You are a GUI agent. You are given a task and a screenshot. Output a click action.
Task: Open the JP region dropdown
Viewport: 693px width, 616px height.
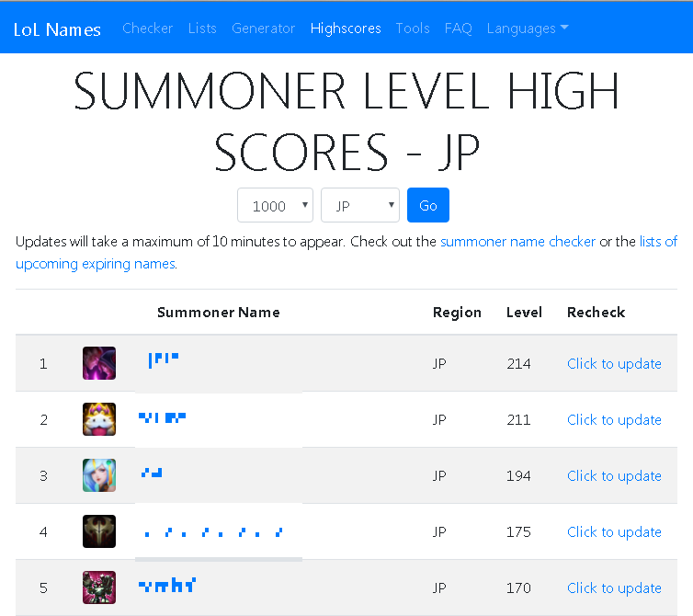(x=360, y=205)
